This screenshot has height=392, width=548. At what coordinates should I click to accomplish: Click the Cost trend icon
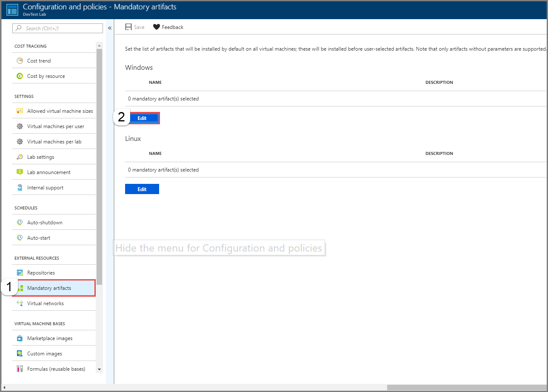pos(20,61)
